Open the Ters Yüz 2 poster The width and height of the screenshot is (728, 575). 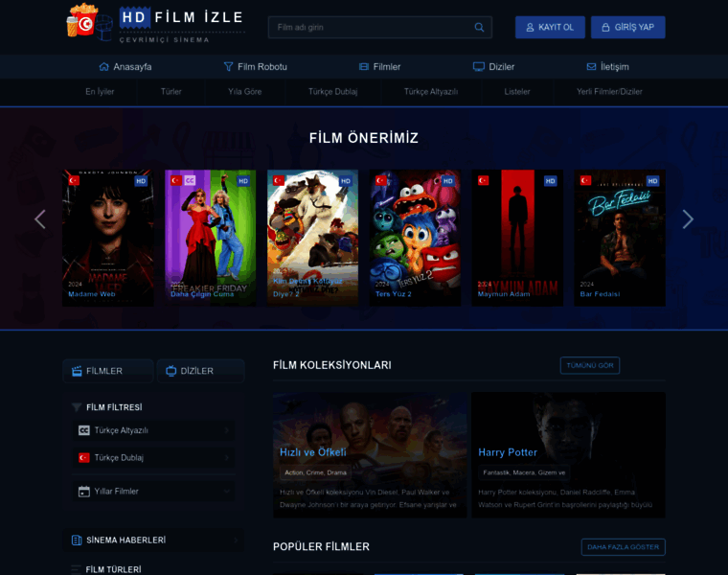415,238
